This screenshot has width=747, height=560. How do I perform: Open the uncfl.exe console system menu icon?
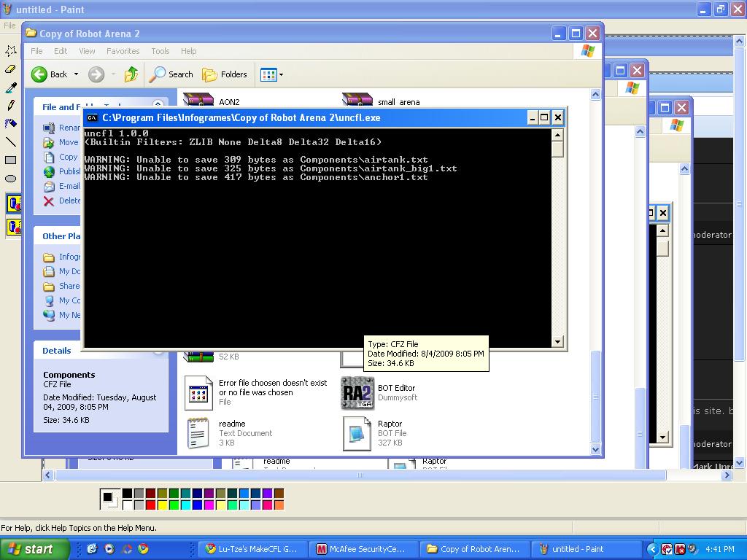coord(93,117)
